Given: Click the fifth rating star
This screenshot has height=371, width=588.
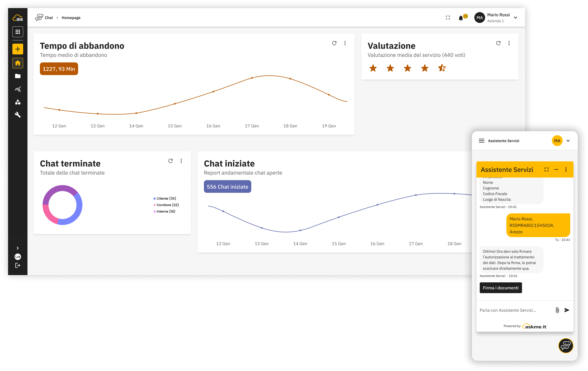Looking at the screenshot, I should [442, 68].
